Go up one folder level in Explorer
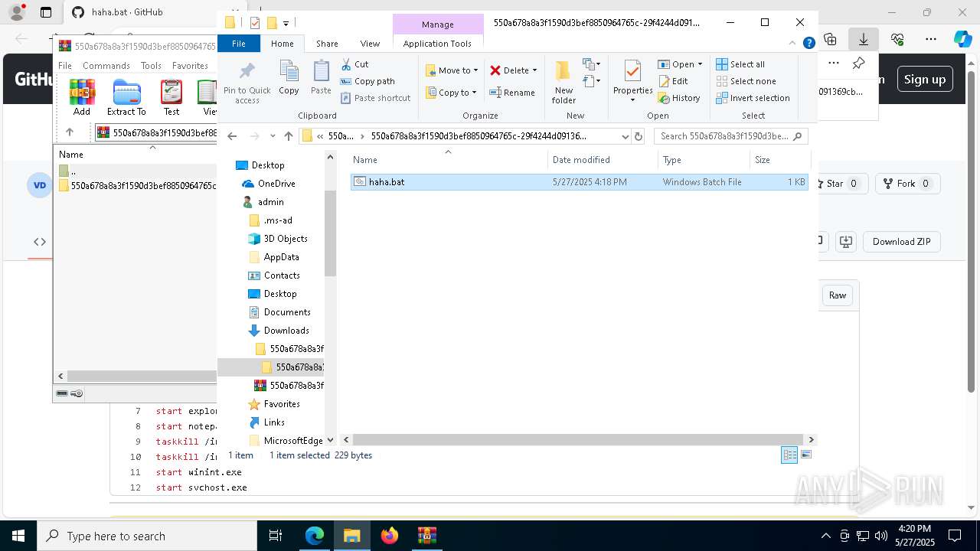Image resolution: width=980 pixels, height=551 pixels. coord(288,136)
